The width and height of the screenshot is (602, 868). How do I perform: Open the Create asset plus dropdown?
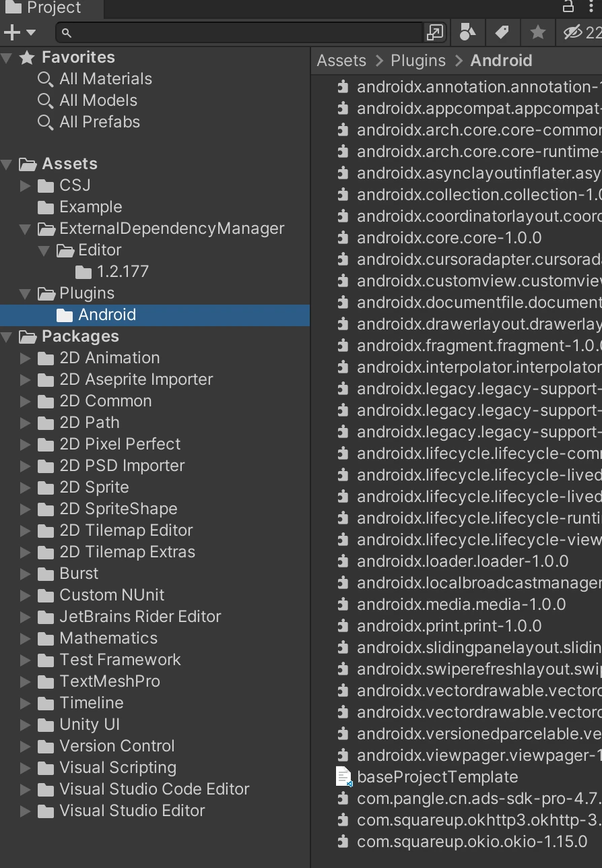click(x=20, y=32)
